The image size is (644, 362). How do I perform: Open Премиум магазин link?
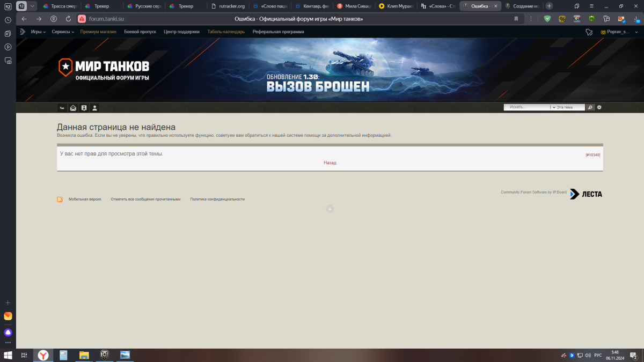[x=98, y=32]
